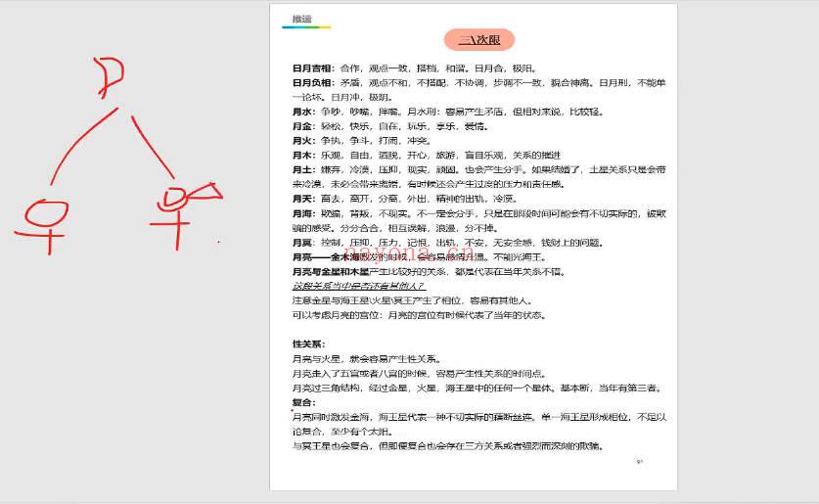The height and width of the screenshot is (504, 819).
Task: Click the '月水' line label
Action: [x=302, y=112]
